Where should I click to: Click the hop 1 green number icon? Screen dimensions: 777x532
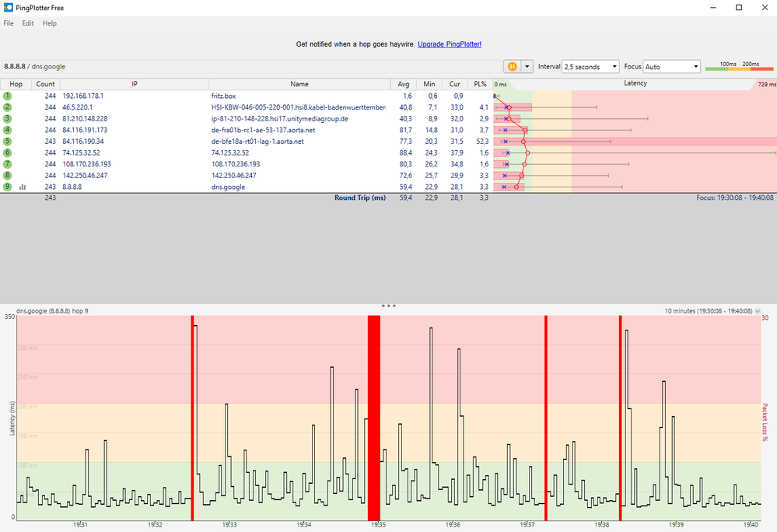pyautogui.click(x=7, y=96)
